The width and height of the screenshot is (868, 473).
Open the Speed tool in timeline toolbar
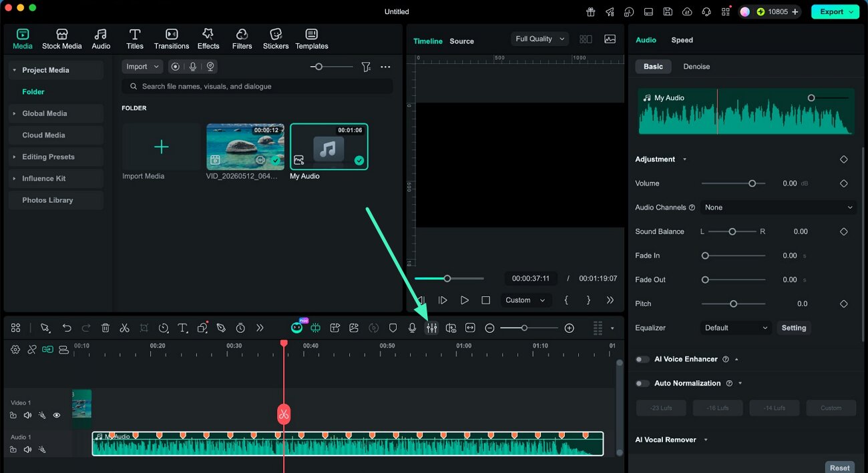[164, 328]
